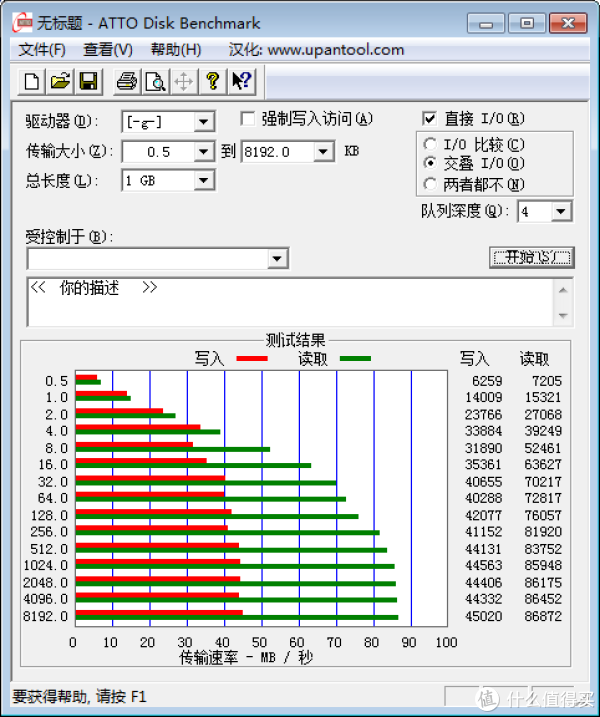Screen dimensions: 600x717
Task: Expand 总长度 1 GB dropdown
Action: point(203,181)
